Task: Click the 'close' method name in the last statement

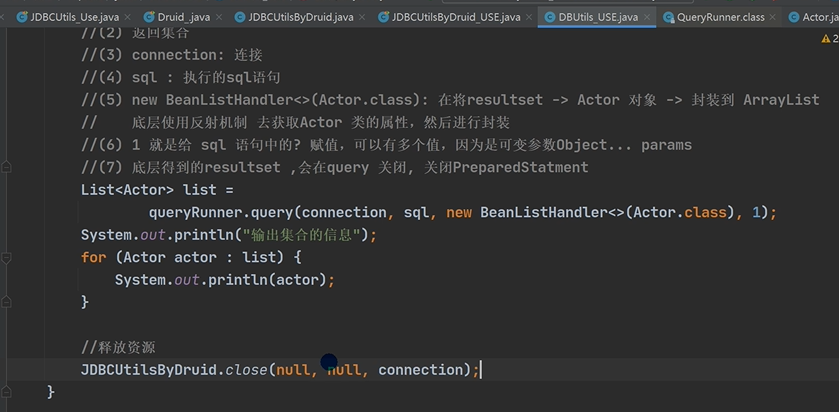Action: [x=246, y=370]
